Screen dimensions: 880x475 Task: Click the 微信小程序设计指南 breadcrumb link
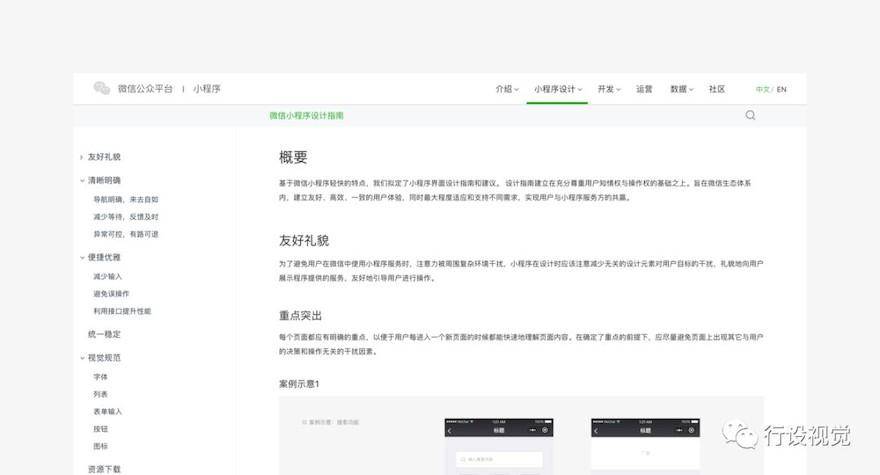(x=306, y=116)
